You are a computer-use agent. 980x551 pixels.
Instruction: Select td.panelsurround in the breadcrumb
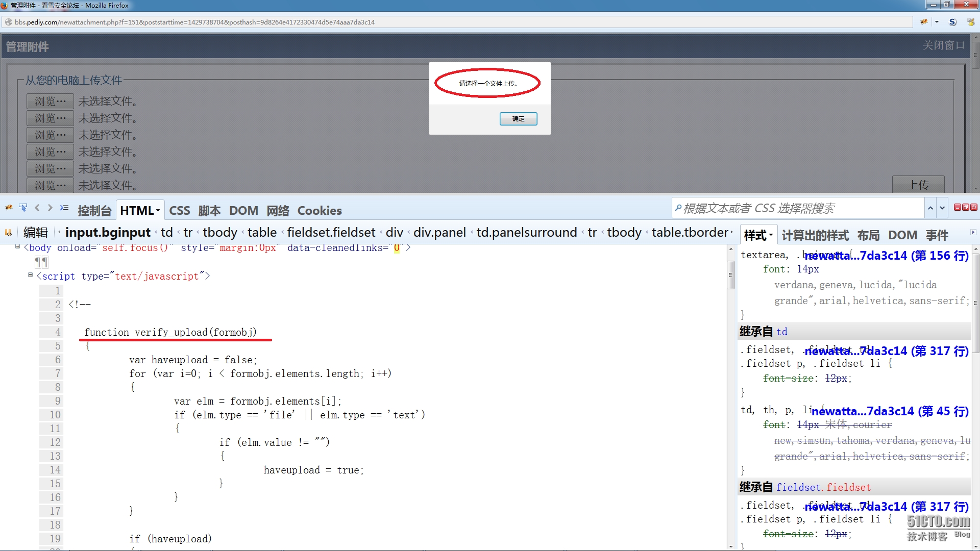[527, 233]
